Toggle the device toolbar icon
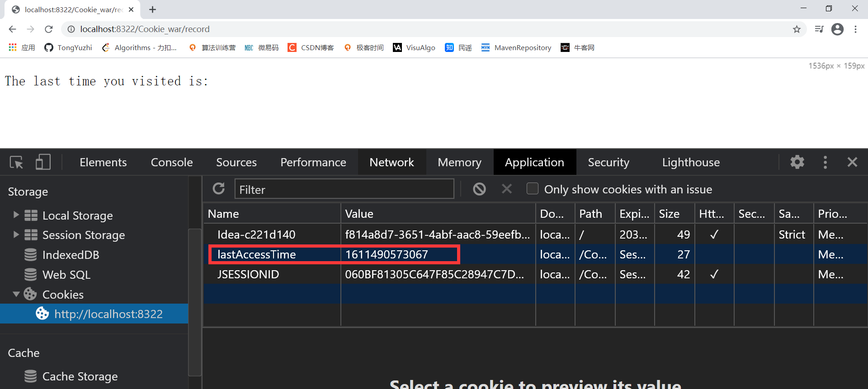This screenshot has width=868, height=389. click(43, 162)
